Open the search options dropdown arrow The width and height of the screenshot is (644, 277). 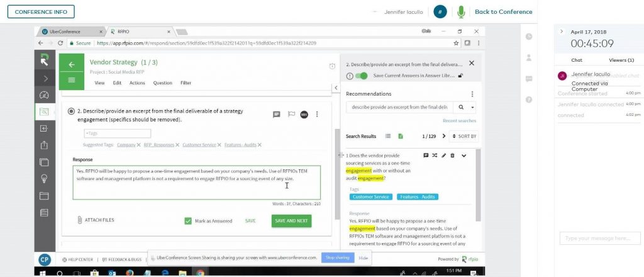[472, 107]
